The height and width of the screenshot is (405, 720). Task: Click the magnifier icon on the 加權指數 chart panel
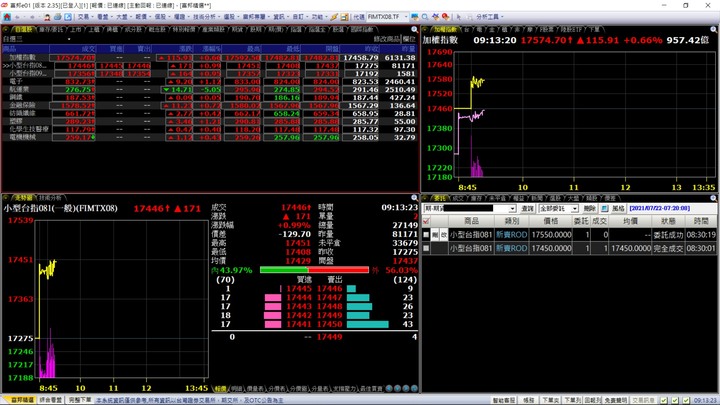[714, 29]
